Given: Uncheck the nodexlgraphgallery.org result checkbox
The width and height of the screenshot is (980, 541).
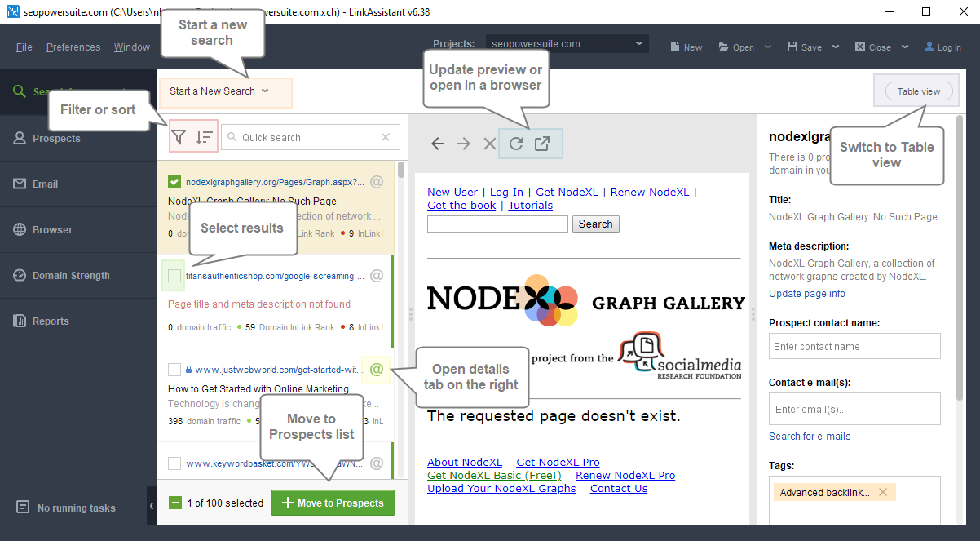Looking at the screenshot, I should (174, 182).
